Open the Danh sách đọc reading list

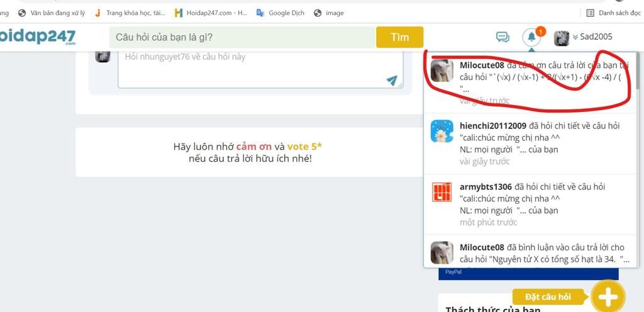pyautogui.click(x=613, y=13)
